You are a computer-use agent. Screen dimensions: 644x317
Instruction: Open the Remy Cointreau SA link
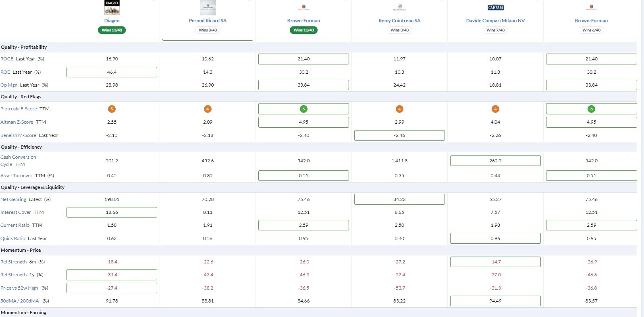coord(399,21)
